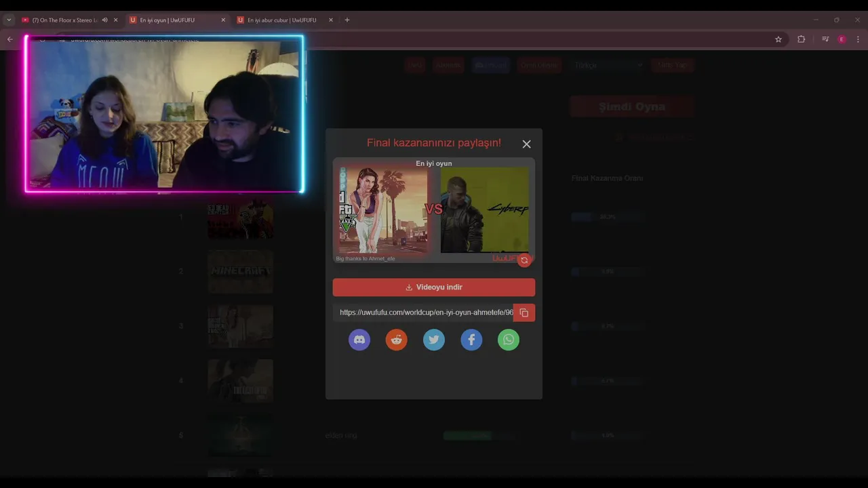Click the Minecraft thumbnail in rank 2
The height and width of the screenshot is (488, 868).
point(241,271)
